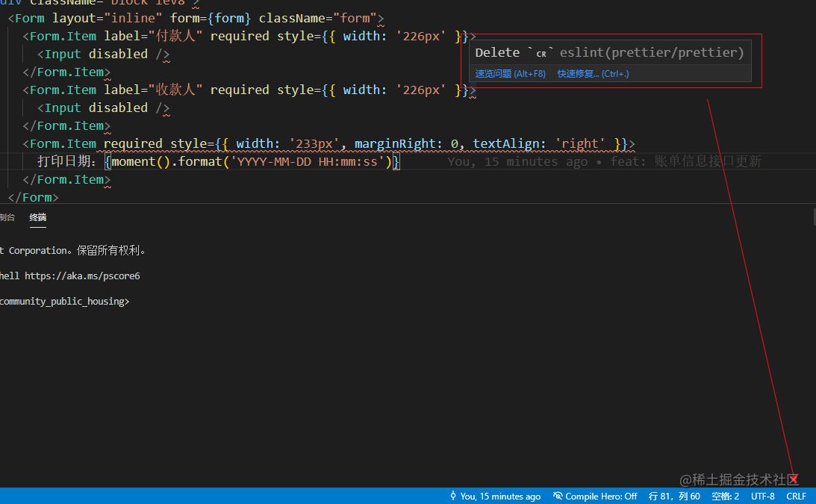Image resolution: width=816 pixels, height=504 pixels.
Task: Click the 付款人 label string in code
Action: pyautogui.click(x=175, y=37)
